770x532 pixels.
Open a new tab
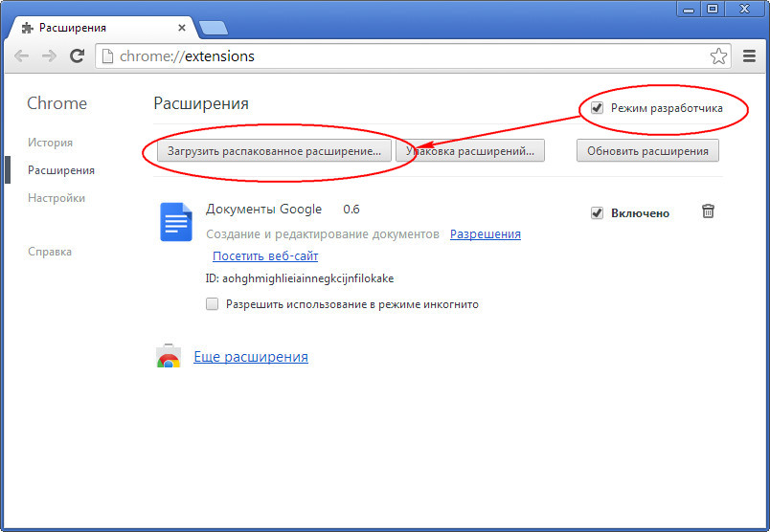(x=214, y=28)
